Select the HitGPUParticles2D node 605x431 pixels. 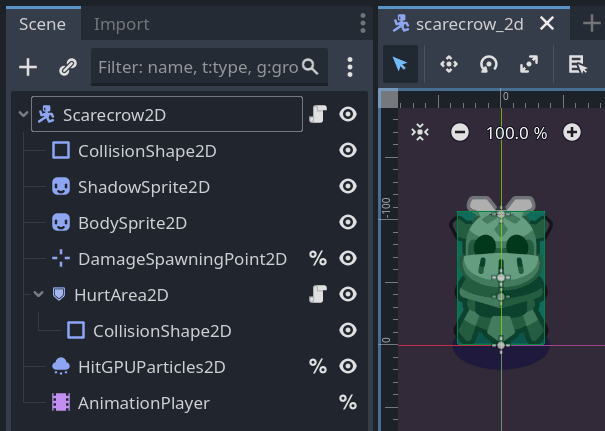pyautogui.click(x=152, y=367)
